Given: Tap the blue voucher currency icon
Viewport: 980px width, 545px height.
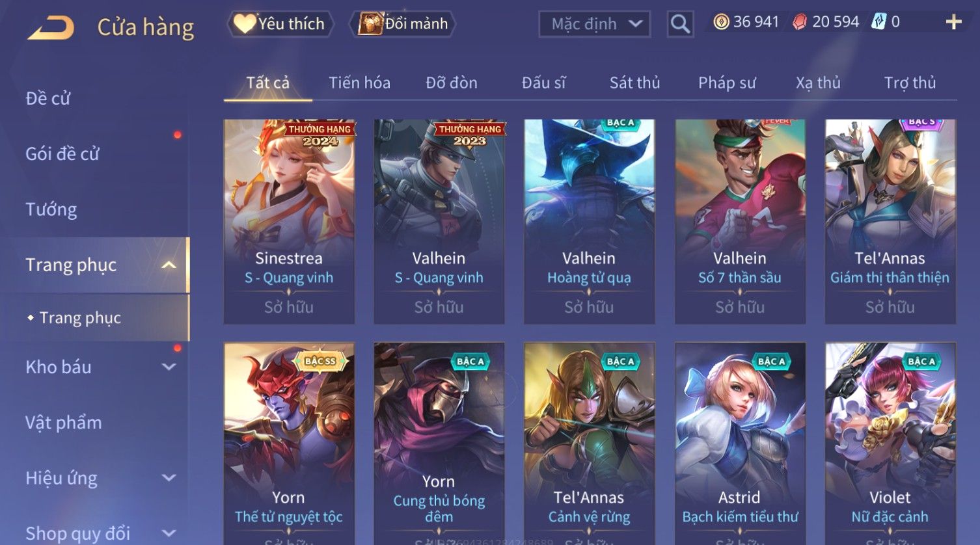Looking at the screenshot, I should (878, 22).
